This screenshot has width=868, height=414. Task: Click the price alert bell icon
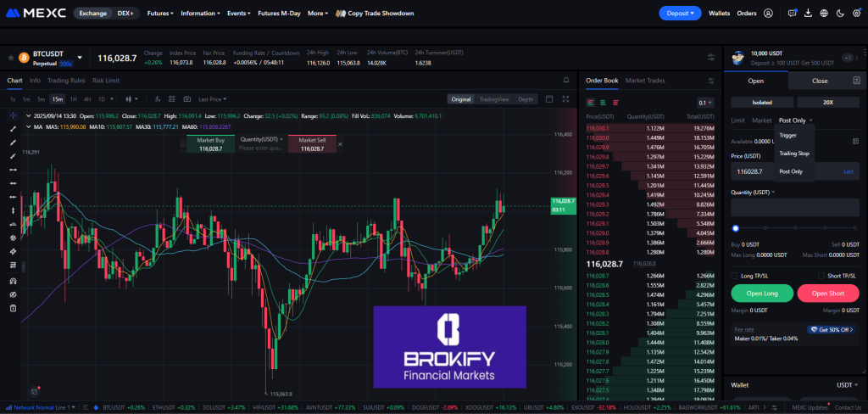coord(566,81)
